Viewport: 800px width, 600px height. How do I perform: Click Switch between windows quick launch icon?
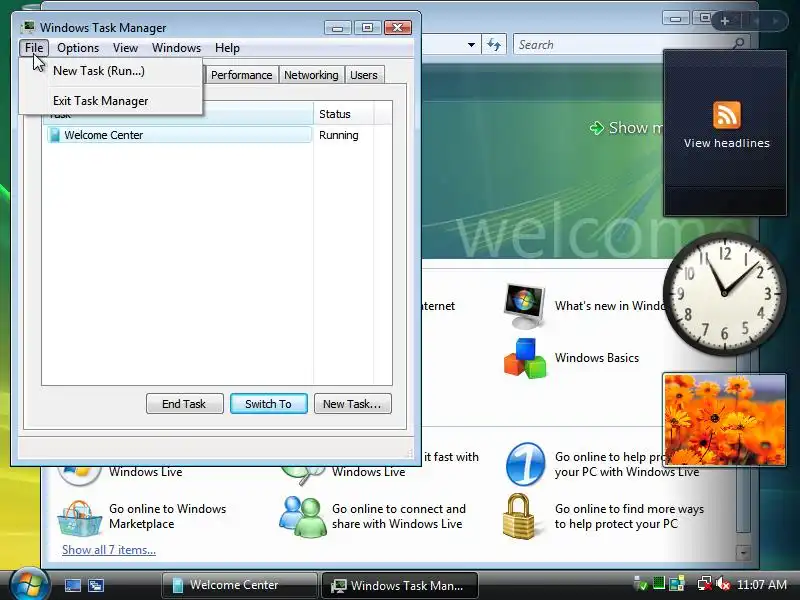pyautogui.click(x=96, y=585)
